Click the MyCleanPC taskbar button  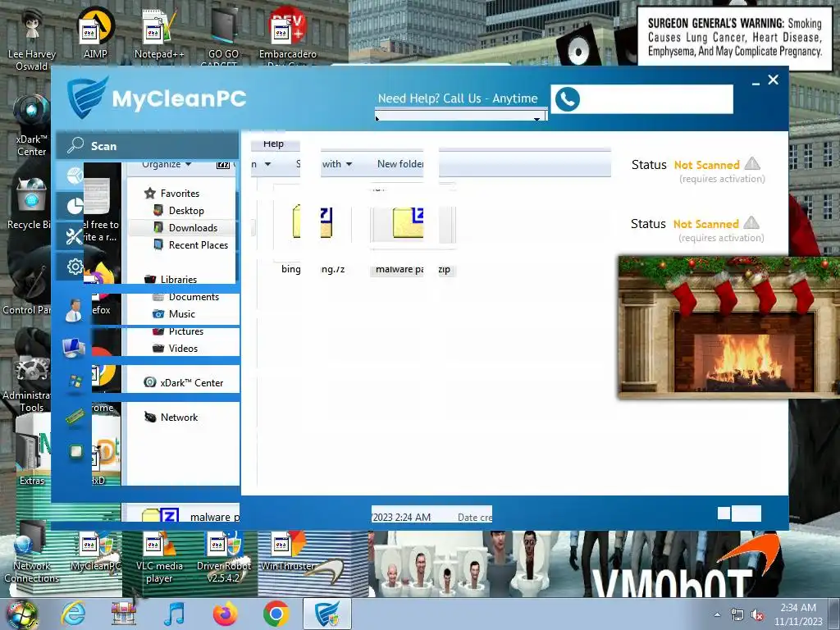coord(326,614)
